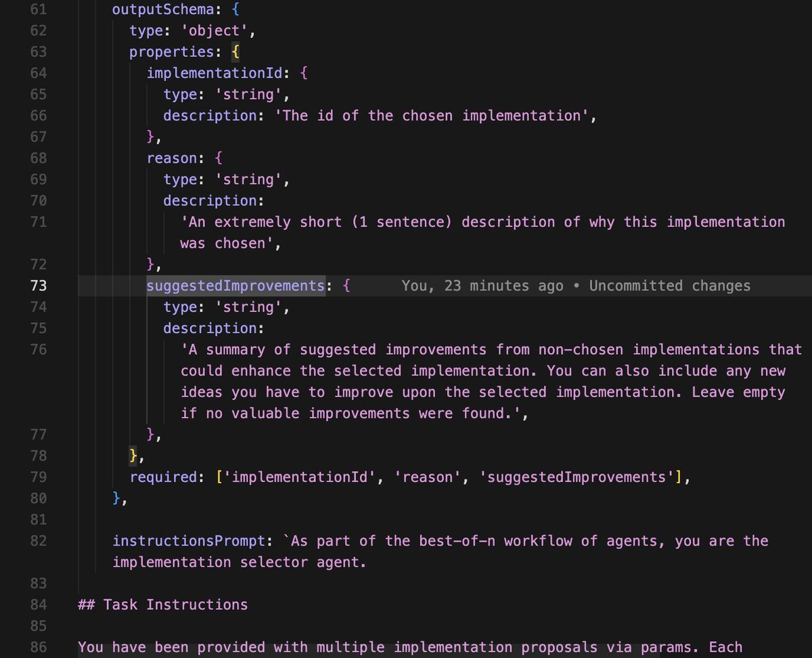Click the 'required' key on line 79
The width and height of the screenshot is (812, 658).
163,477
